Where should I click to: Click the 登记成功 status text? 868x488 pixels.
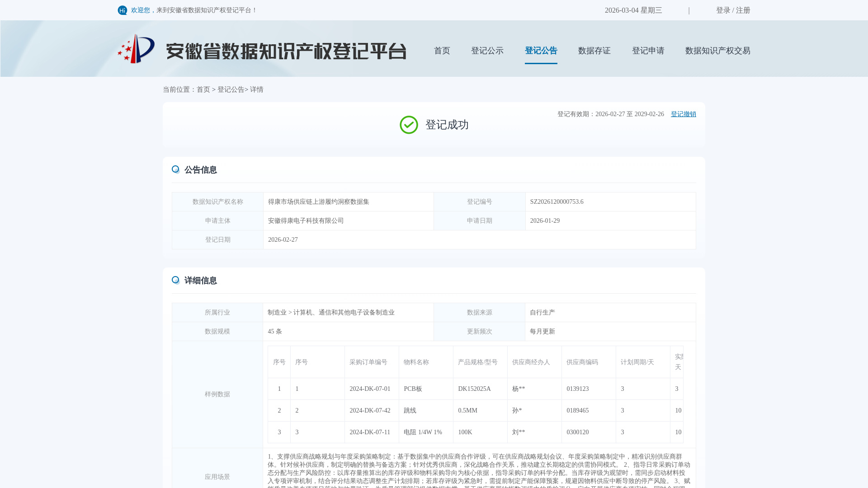pyautogui.click(x=447, y=125)
